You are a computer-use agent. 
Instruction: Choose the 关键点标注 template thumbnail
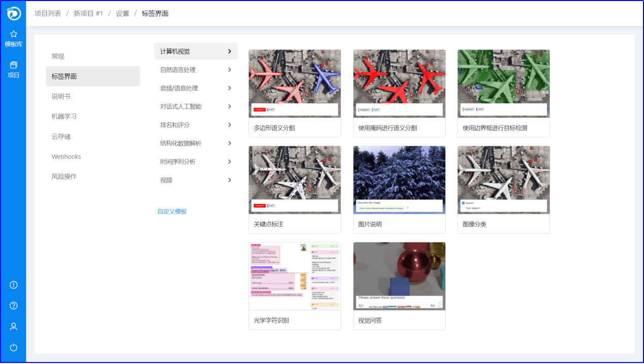pyautogui.click(x=294, y=180)
